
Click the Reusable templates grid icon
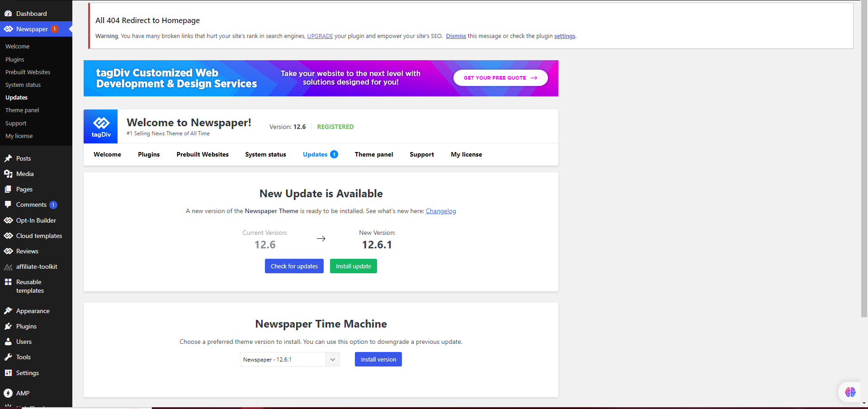(8, 282)
